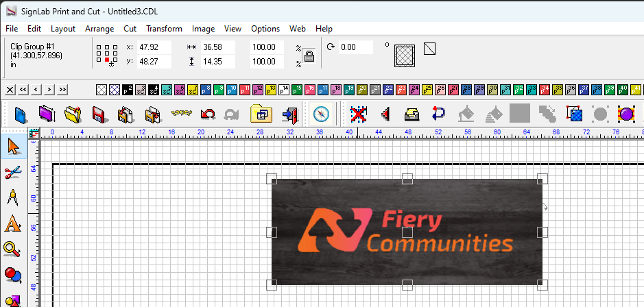Click the width field 36.58

217,47
